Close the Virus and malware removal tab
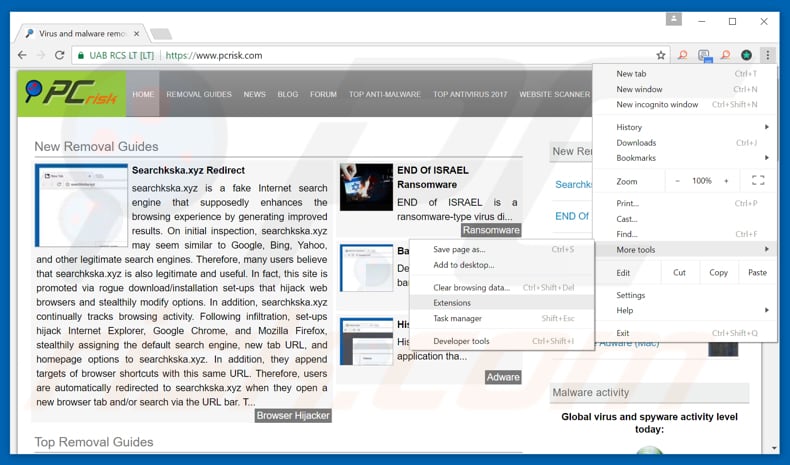 coord(137,34)
